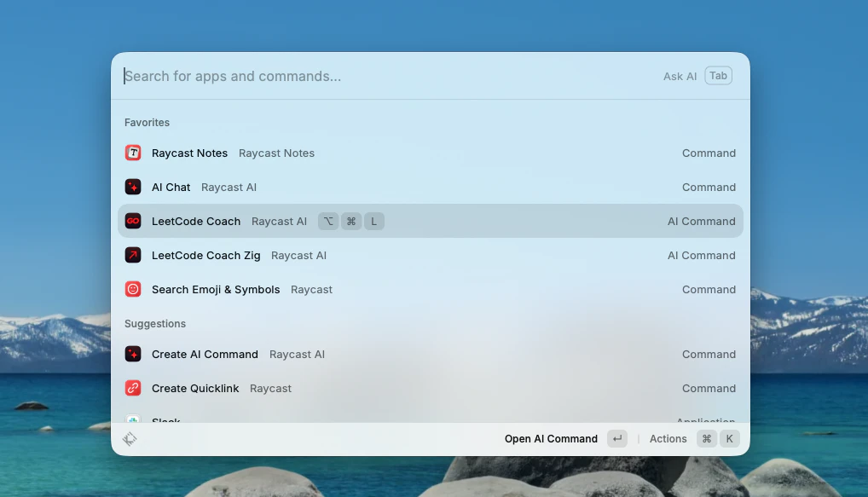Viewport: 868px width, 497px height.
Task: Select Create Quicklink suggestion
Action: [430, 389]
